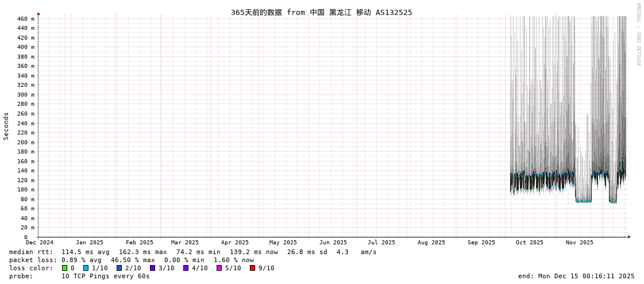644x284 pixels.
Task: Click the blue 2/10 loss swatch
Action: [119, 268]
